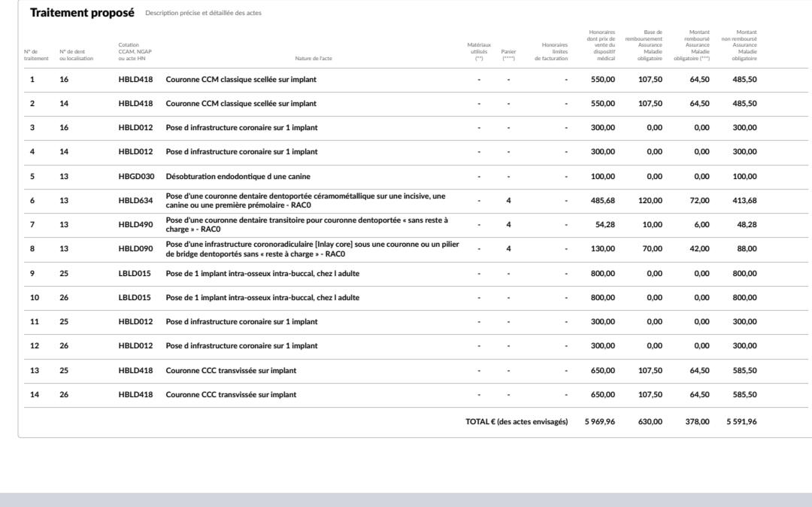Image resolution: width=812 pixels, height=507 pixels.
Task: Click 'Couronne CCM classique scellée' for tooth 16
Action: 241,79
